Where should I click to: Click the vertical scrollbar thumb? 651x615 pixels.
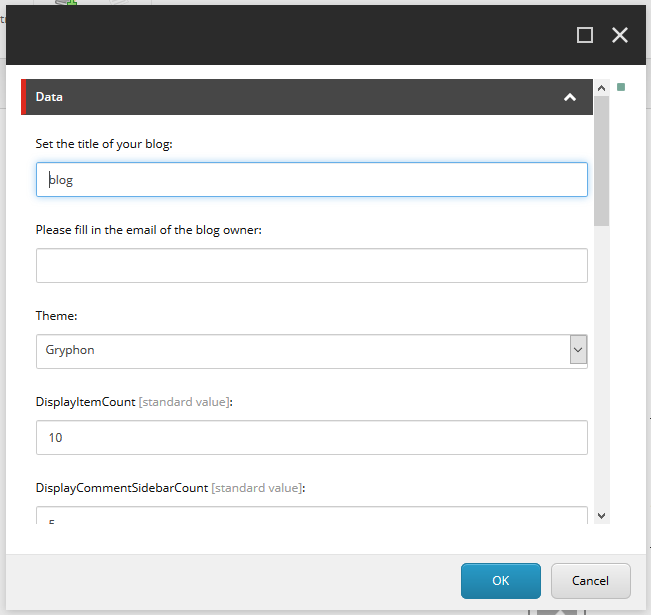[x=601, y=160]
